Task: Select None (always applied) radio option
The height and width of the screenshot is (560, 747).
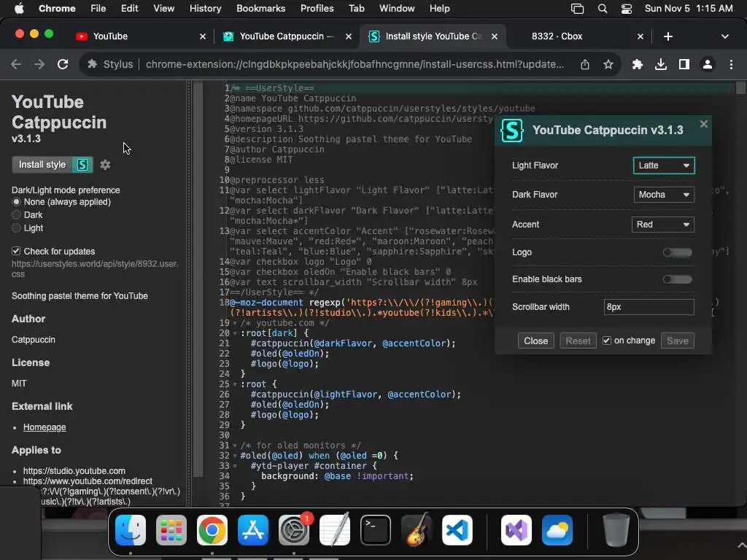Action: coord(16,202)
